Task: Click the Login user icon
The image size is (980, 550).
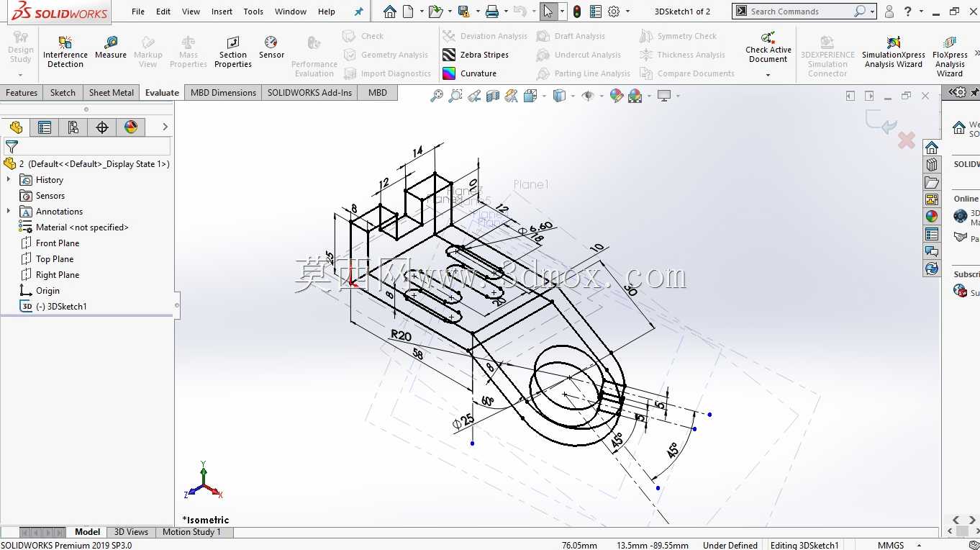Action: [x=889, y=12]
